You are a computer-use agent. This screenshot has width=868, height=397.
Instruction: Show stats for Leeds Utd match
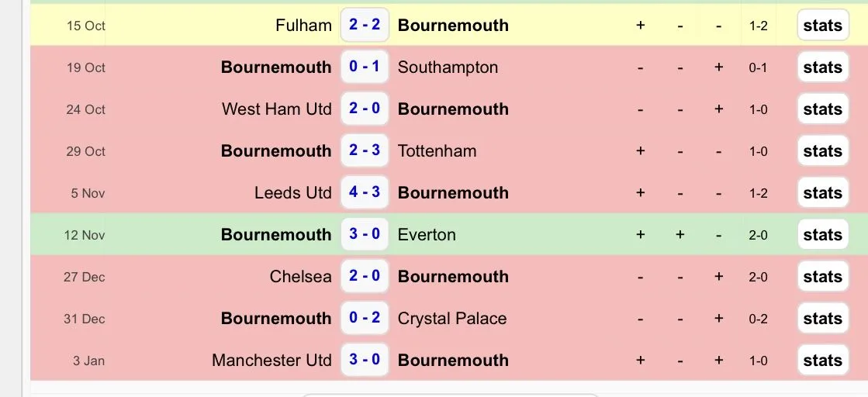822,193
